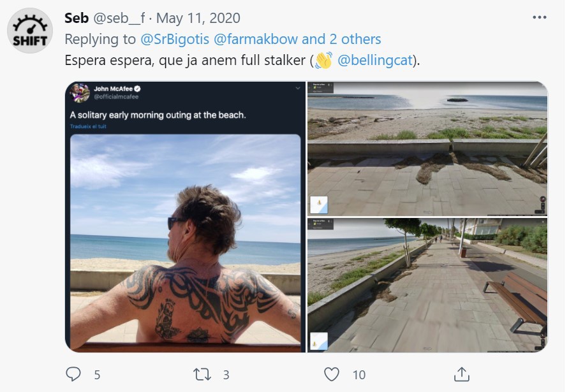Retweet the post via the retweet icon
This screenshot has height=392, width=569.
coord(202,375)
